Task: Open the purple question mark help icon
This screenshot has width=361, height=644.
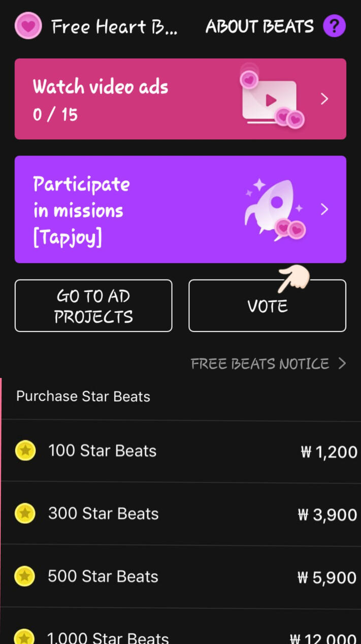Action: click(x=334, y=26)
